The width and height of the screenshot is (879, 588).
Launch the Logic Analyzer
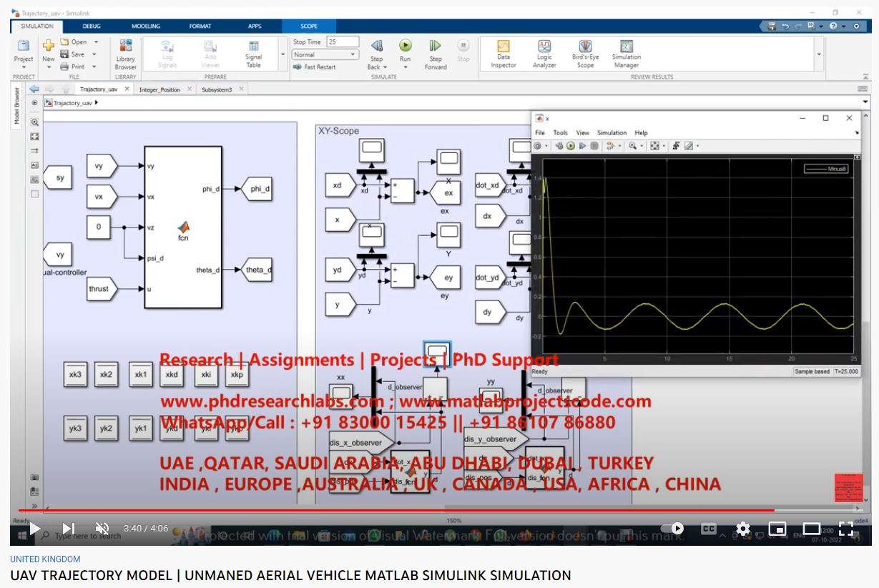tap(544, 47)
